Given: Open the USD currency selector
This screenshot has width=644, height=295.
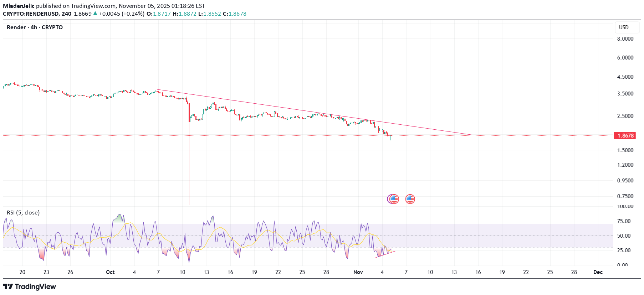Looking at the screenshot, I should (x=624, y=27).
